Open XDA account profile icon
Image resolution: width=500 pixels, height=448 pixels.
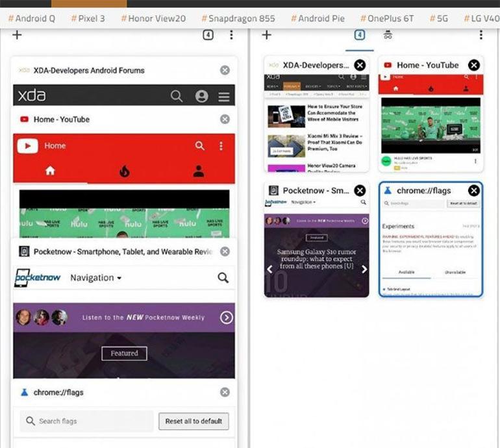[201, 96]
